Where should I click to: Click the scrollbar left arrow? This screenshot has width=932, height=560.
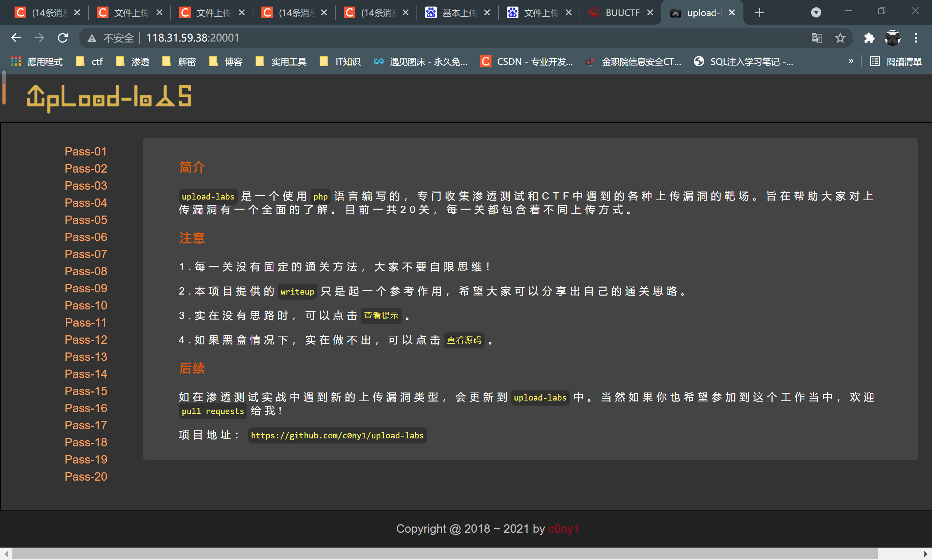6,553
